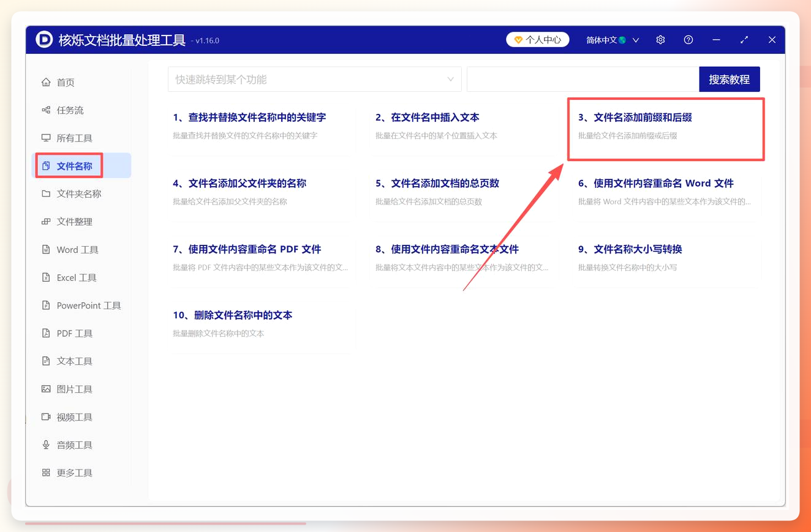Click the PDF file icon in sidebar
The width and height of the screenshot is (811, 532).
click(46, 333)
